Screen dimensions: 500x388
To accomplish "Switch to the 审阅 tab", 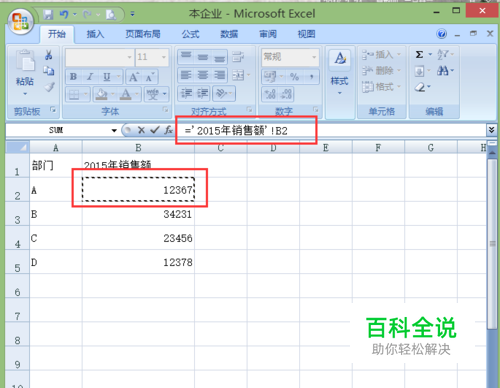I will coord(268,34).
